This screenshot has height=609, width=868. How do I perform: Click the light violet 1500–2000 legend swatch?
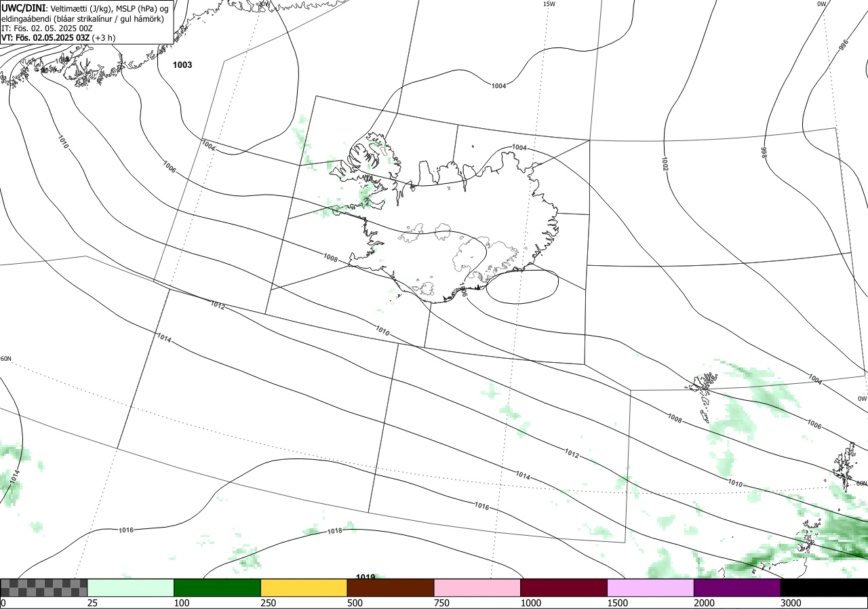click(x=651, y=587)
